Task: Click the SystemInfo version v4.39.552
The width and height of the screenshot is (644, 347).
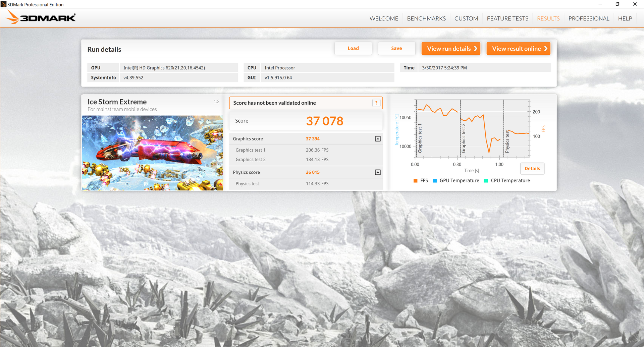Action: pyautogui.click(x=133, y=77)
